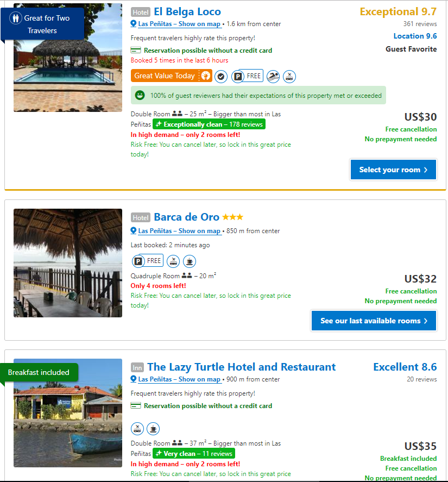
Task: Click Lazy Turtle airport shuttle icon
Action: (x=137, y=429)
